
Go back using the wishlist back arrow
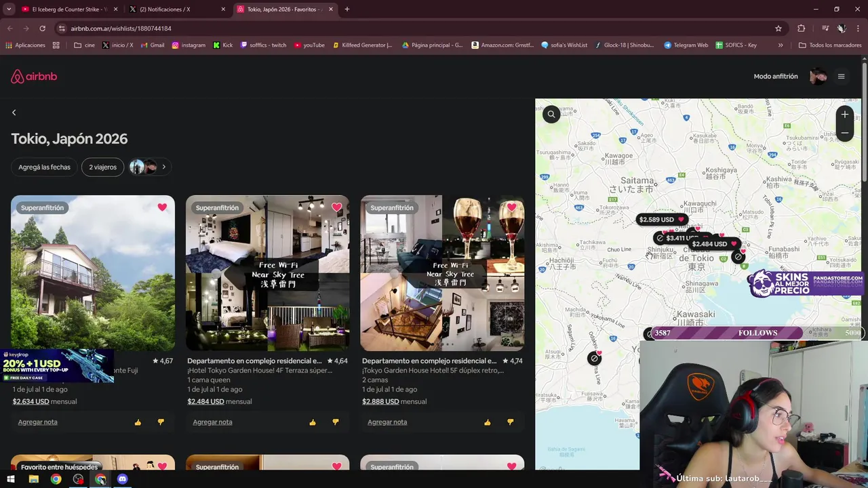point(14,113)
